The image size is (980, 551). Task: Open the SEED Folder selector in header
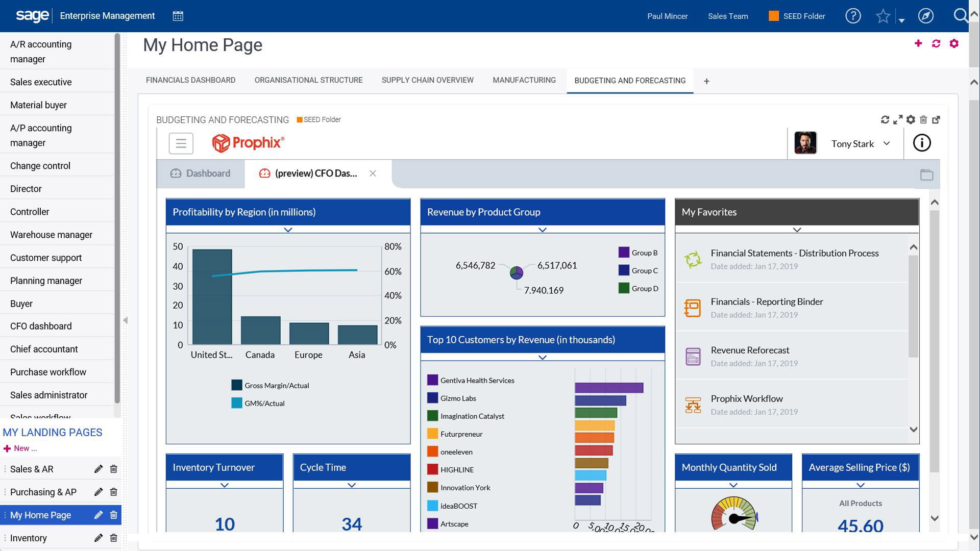coord(797,16)
